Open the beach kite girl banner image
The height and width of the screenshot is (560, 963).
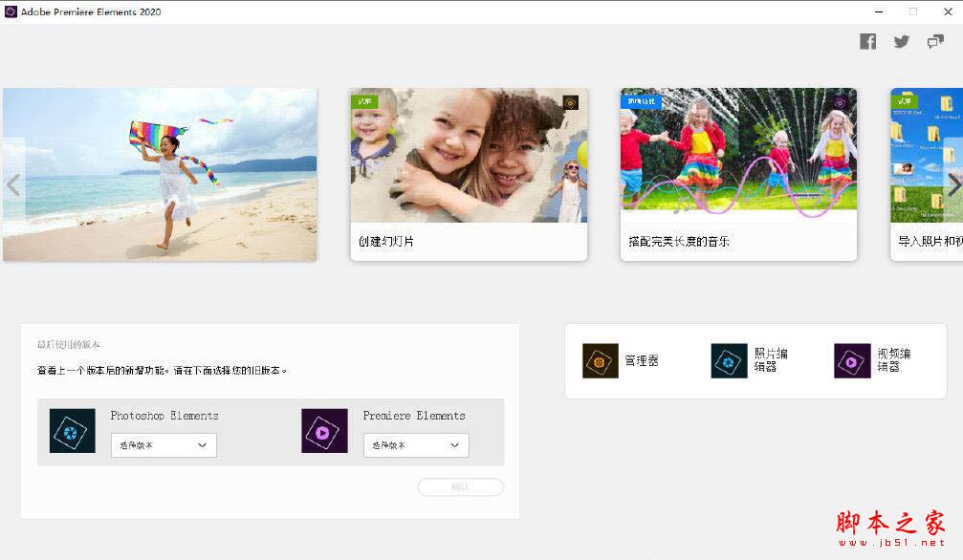(160, 174)
